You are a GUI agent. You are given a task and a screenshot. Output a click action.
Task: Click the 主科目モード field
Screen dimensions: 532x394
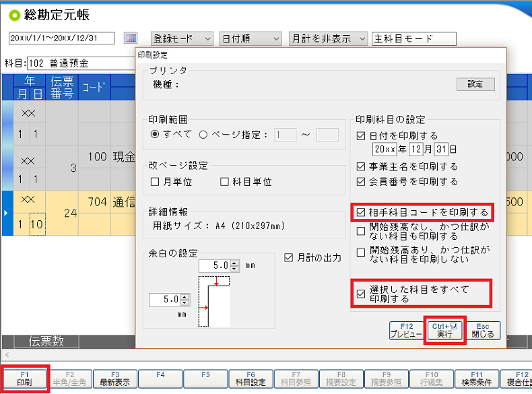[x=414, y=38]
